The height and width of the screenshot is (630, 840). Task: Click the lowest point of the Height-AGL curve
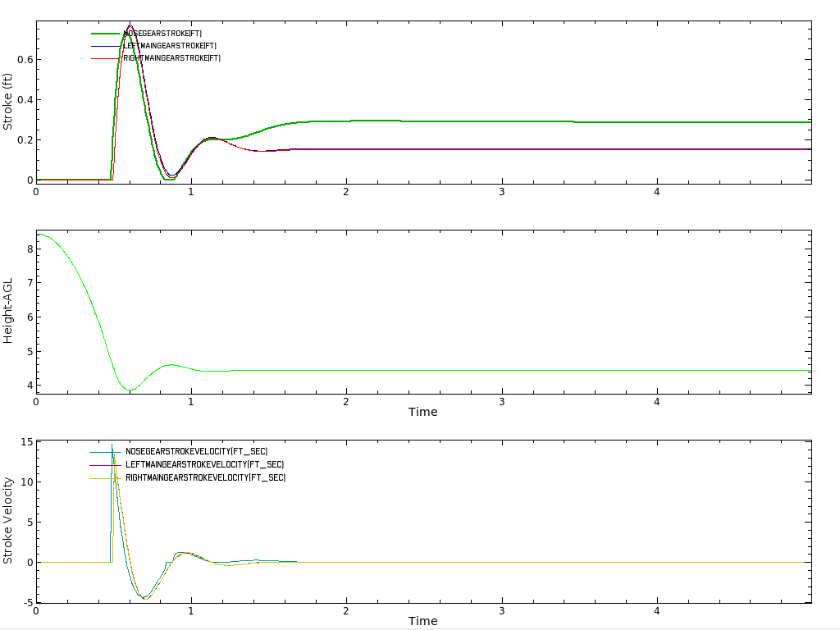click(x=130, y=390)
